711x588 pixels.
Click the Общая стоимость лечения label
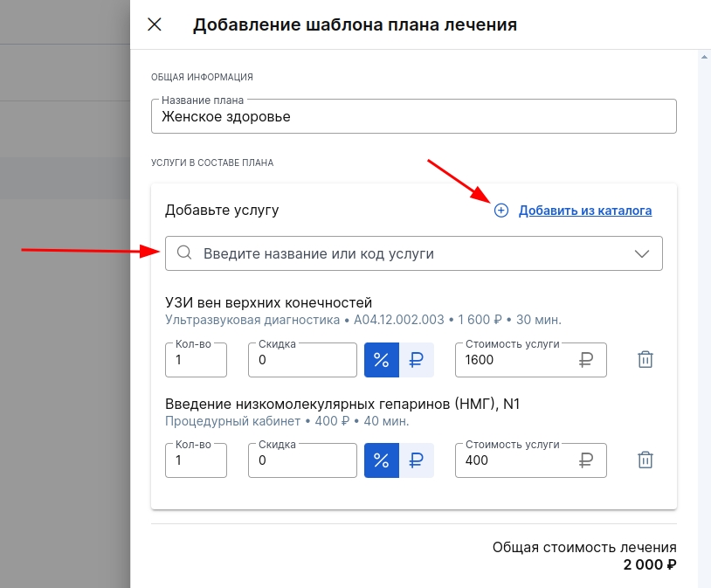tap(584, 548)
